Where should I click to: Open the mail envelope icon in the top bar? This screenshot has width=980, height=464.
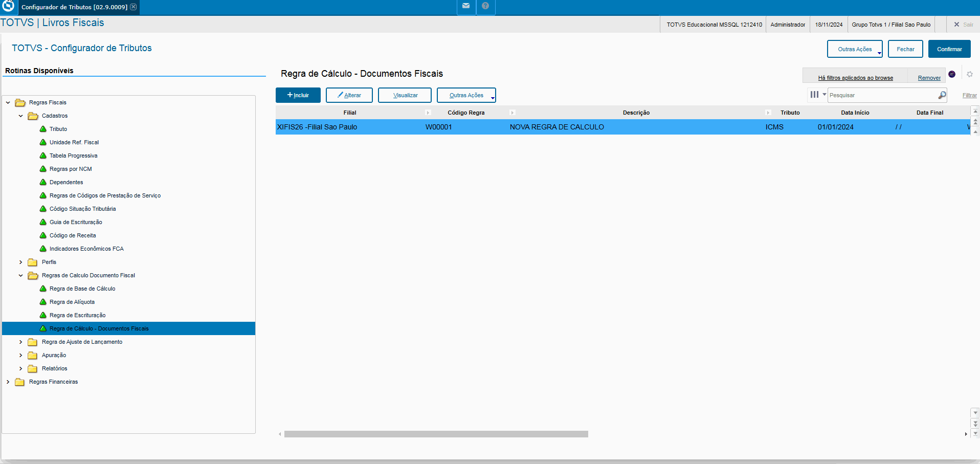pyautogui.click(x=466, y=6)
